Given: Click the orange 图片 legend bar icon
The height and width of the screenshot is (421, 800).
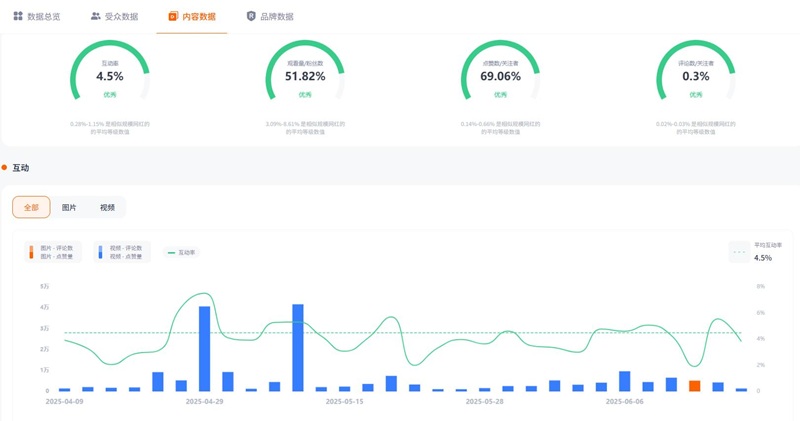Looking at the screenshot, I should coord(30,252).
